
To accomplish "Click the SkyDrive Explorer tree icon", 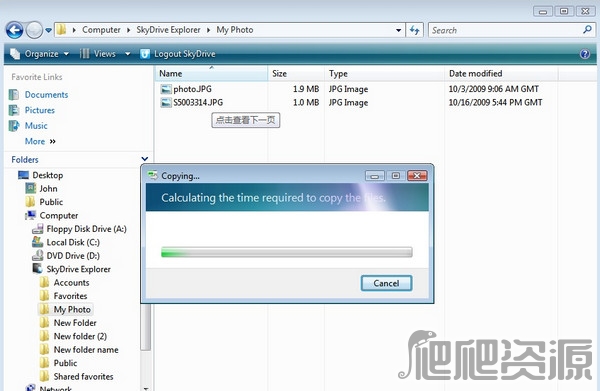I will point(37,269).
